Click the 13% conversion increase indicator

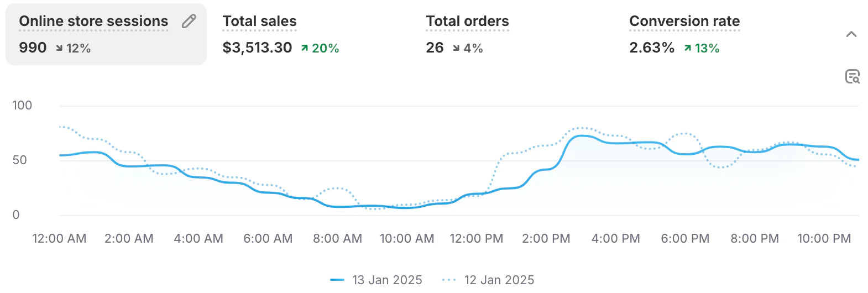[x=702, y=49]
